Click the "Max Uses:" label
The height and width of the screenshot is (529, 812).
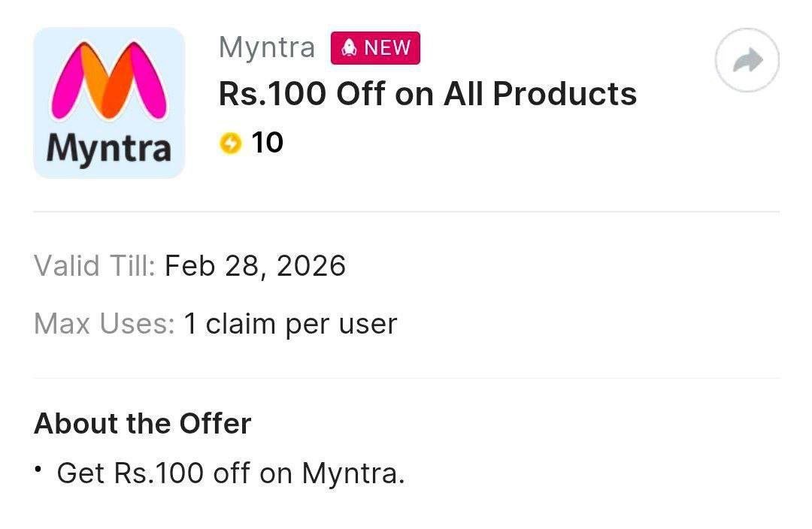pos(105,324)
